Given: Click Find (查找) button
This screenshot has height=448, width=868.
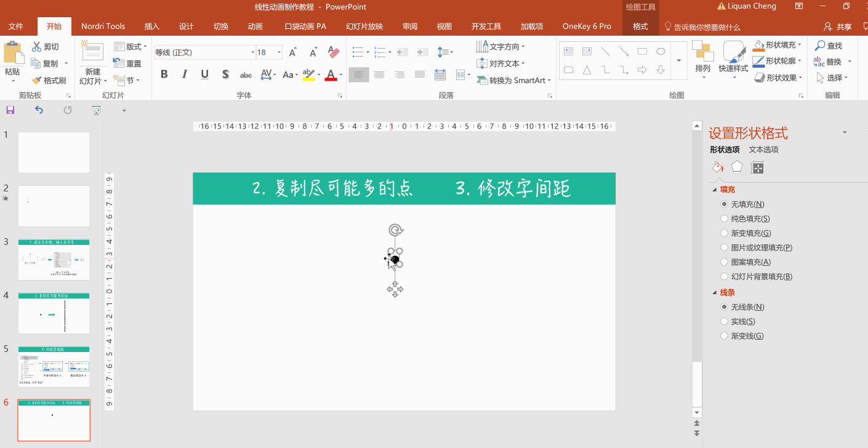Looking at the screenshot, I should click(x=829, y=46).
